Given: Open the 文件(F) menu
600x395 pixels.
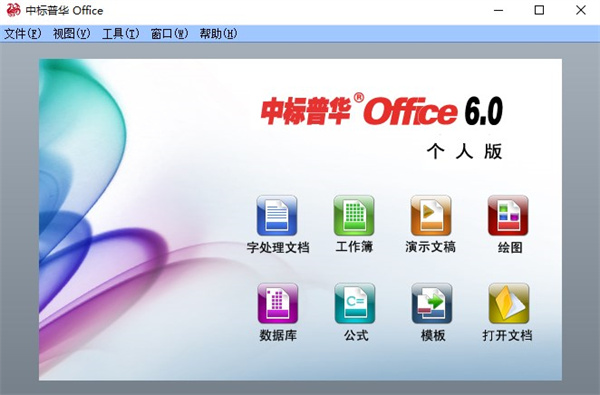Looking at the screenshot, I should 22,34.
